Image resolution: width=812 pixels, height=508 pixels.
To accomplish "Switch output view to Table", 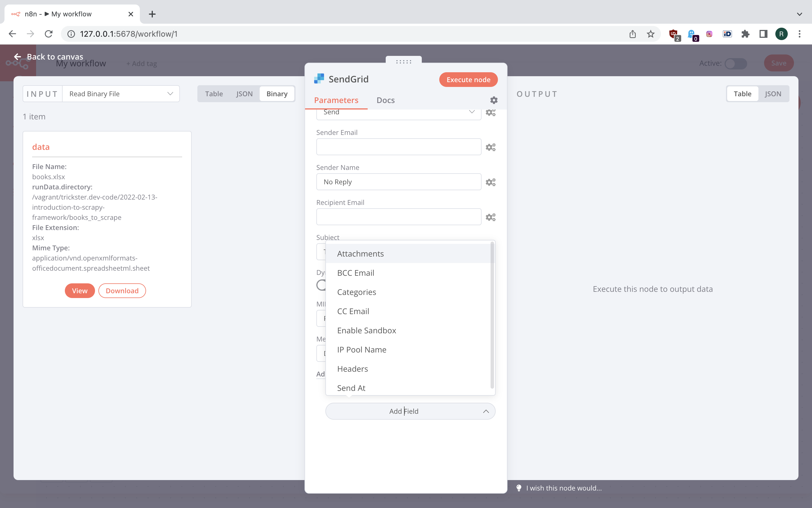I will [x=742, y=94].
